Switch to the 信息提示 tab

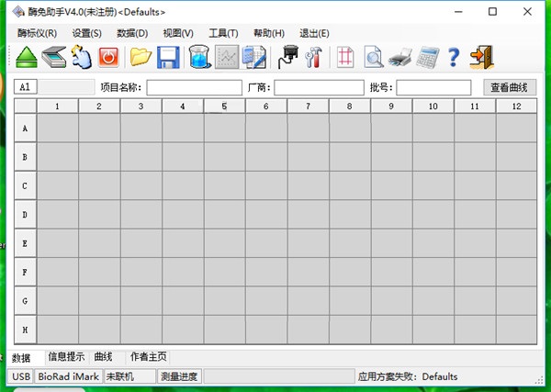click(x=66, y=356)
